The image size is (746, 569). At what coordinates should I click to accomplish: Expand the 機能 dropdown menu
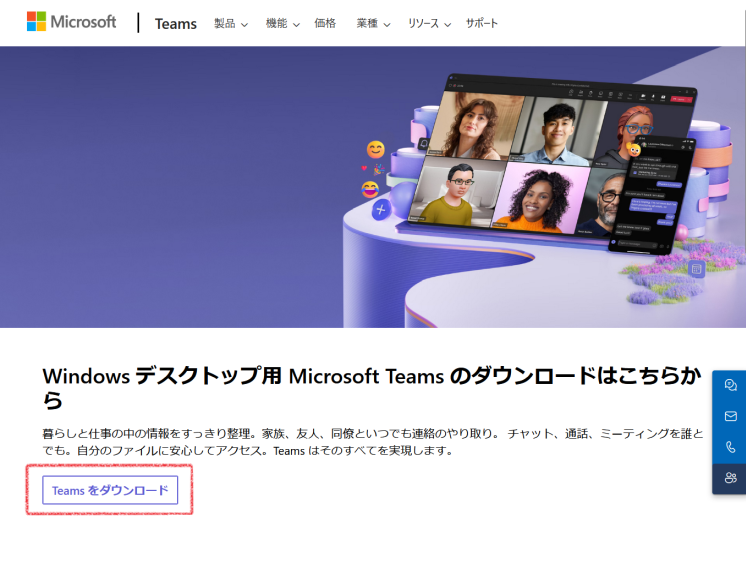283,23
